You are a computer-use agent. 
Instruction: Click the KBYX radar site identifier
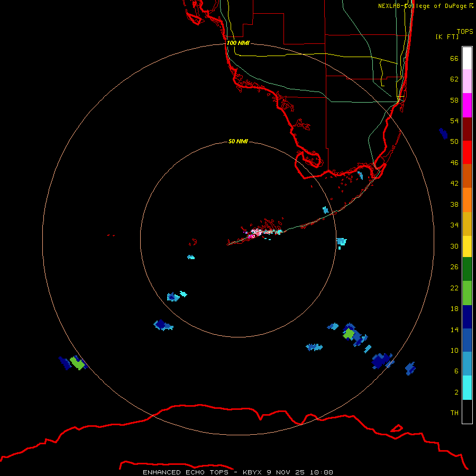pyautogui.click(x=252, y=472)
